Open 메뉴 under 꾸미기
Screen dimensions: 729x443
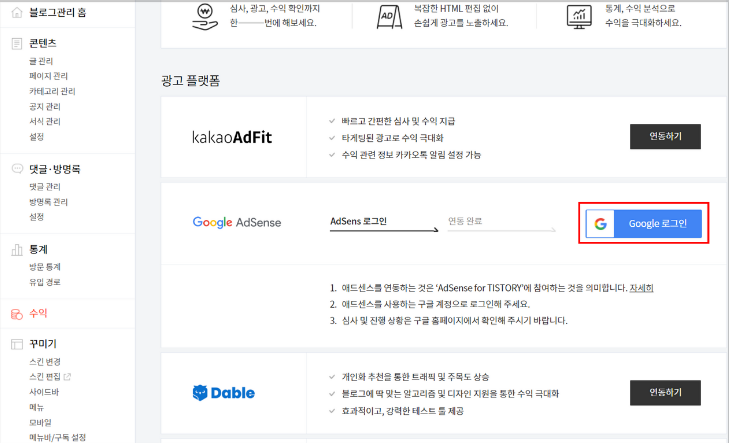[36, 407]
